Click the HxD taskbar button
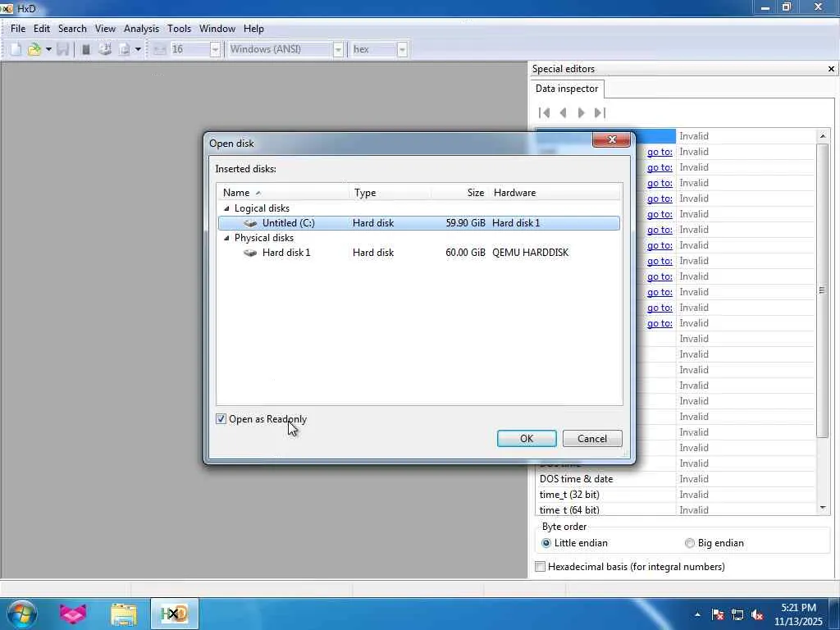The height and width of the screenshot is (630, 840). point(175,614)
